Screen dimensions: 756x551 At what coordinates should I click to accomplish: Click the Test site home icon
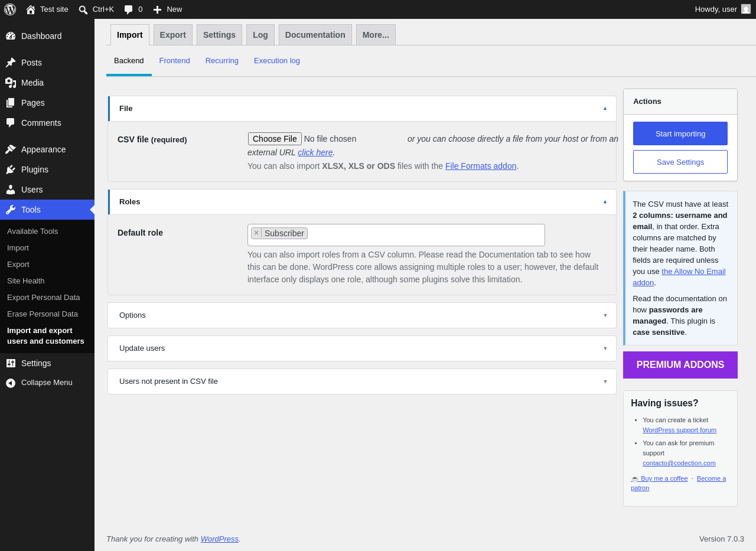coord(31,9)
